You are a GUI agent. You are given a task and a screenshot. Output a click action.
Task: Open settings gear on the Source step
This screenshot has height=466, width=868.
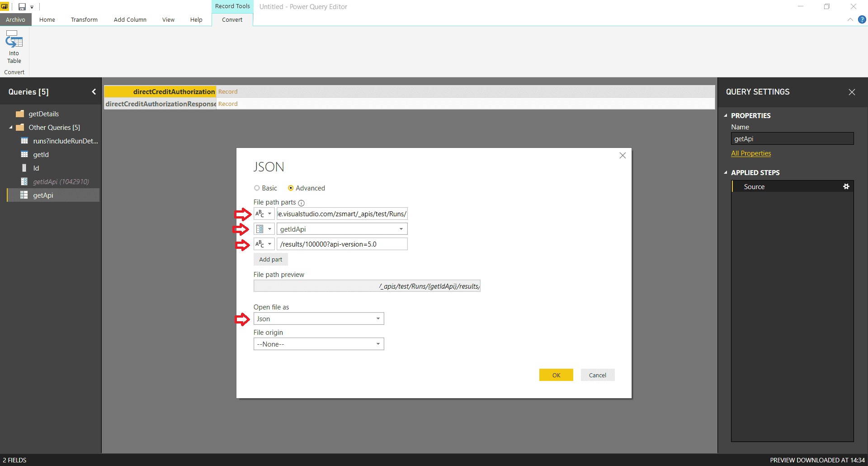(x=846, y=186)
